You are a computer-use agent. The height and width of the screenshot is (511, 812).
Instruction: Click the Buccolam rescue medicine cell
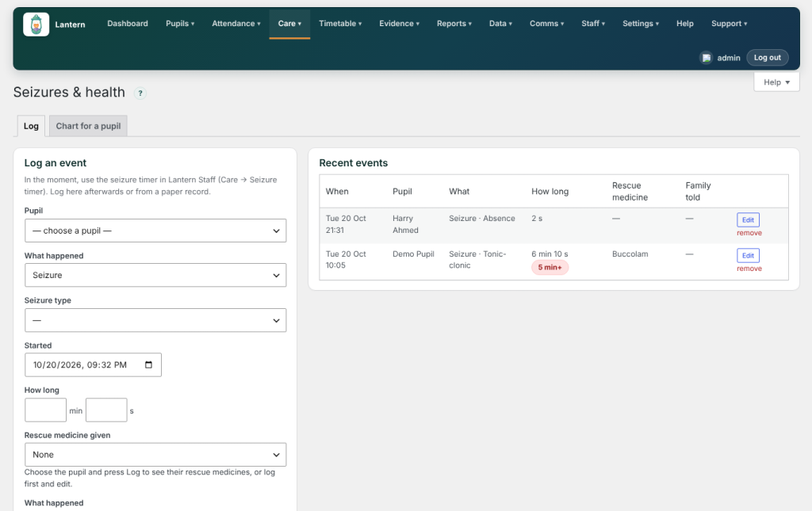630,254
